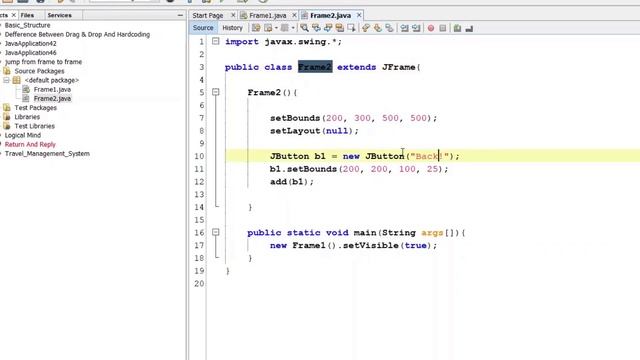This screenshot has height=360, width=640.
Task: Open the Files panel tab
Action: [x=27, y=15]
